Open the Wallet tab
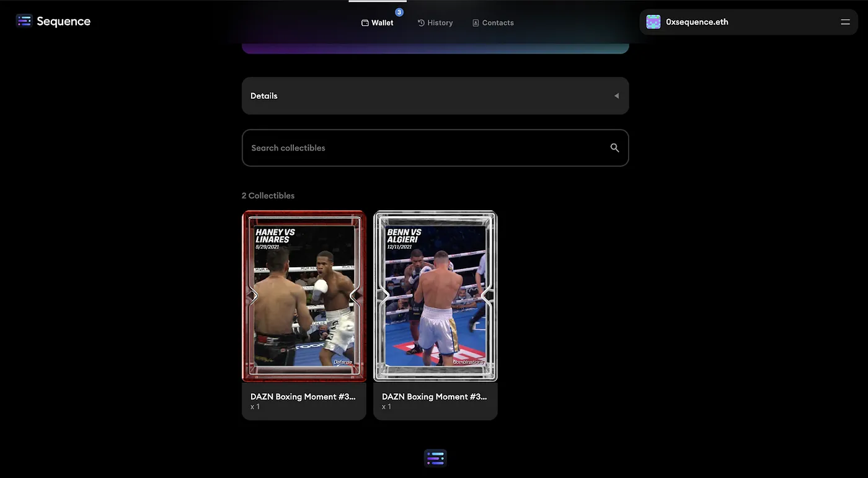 point(378,23)
